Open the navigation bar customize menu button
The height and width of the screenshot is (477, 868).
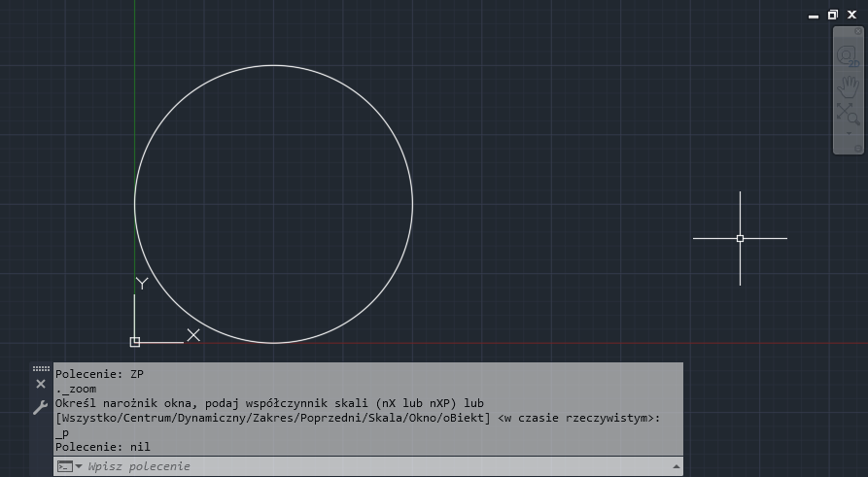tap(858, 149)
